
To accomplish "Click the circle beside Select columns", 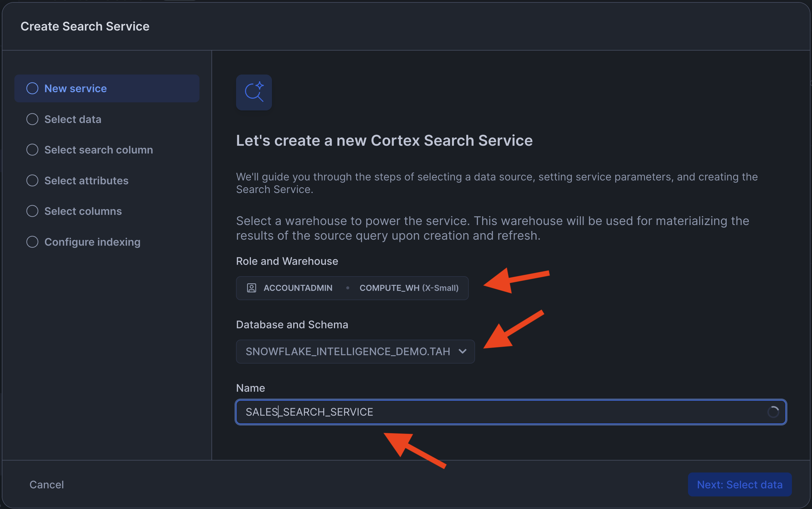I will coord(32,211).
